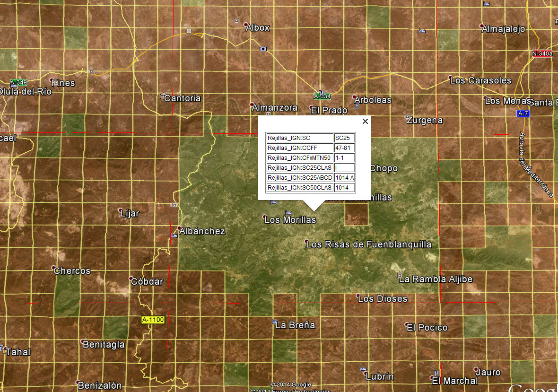The image size is (558, 392).
Task: Click the A-1100 yellow road shield
Action: coord(153,320)
